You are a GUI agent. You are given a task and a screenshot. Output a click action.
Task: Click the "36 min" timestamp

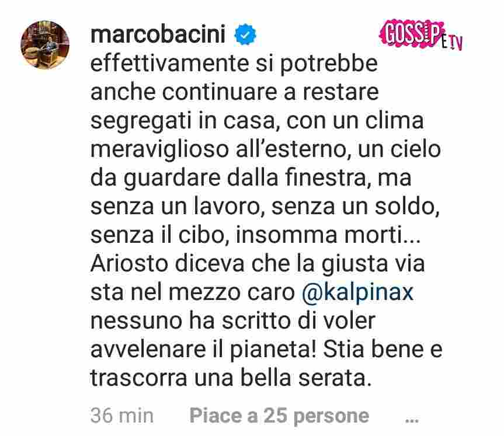[122, 416]
